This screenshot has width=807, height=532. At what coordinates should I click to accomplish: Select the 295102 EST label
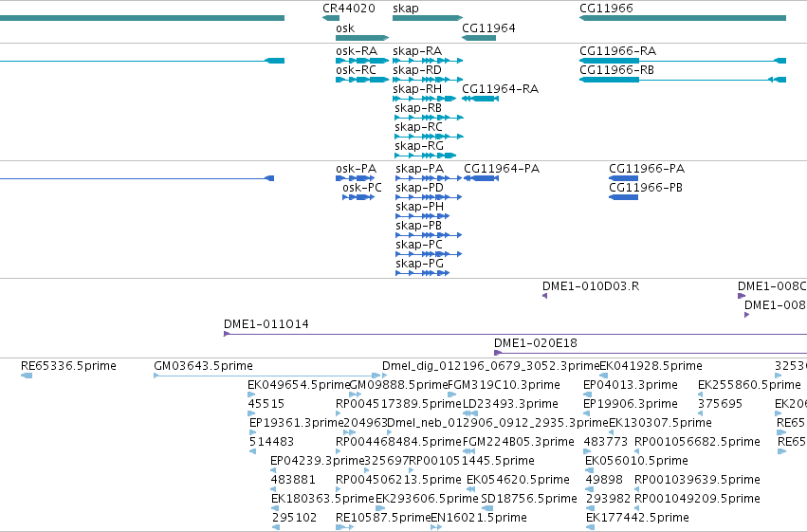click(x=294, y=519)
